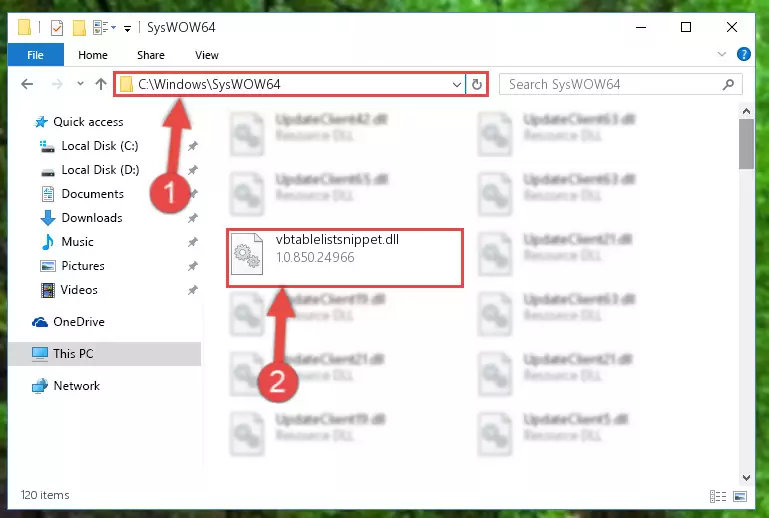The height and width of the screenshot is (518, 769).
Task: Refresh the SysWOW64 folder view
Action: coord(476,84)
